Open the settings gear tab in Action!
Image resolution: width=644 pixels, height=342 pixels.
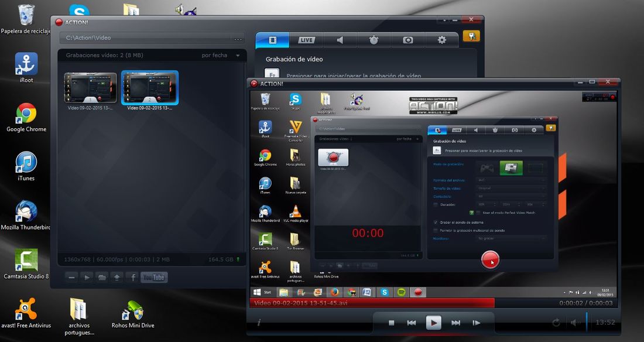(x=441, y=40)
